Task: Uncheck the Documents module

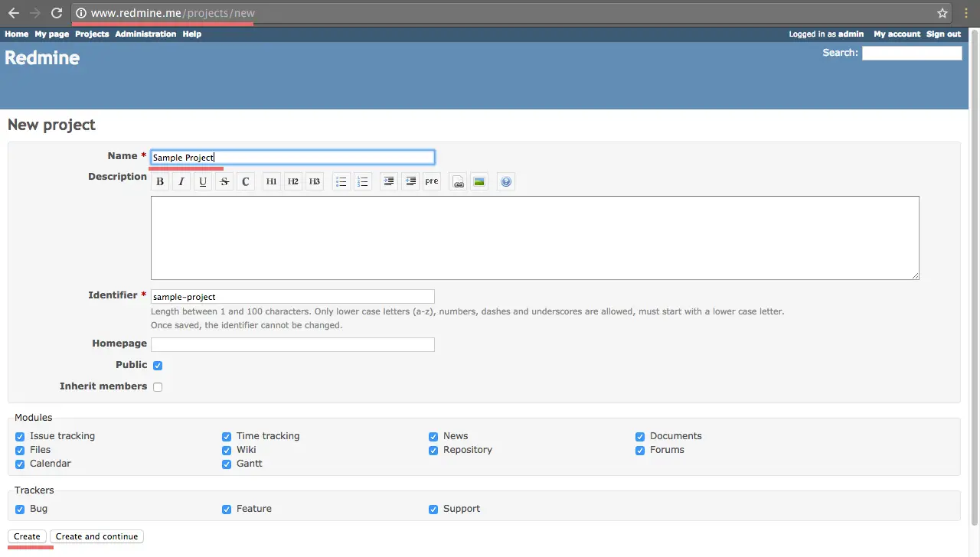Action: (x=640, y=437)
